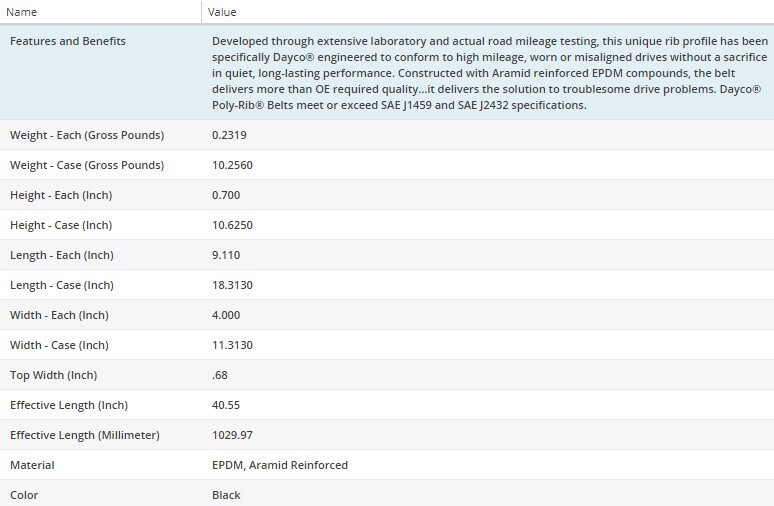This screenshot has height=506, width=774.
Task: Select the Color row label
Action: click(25, 495)
